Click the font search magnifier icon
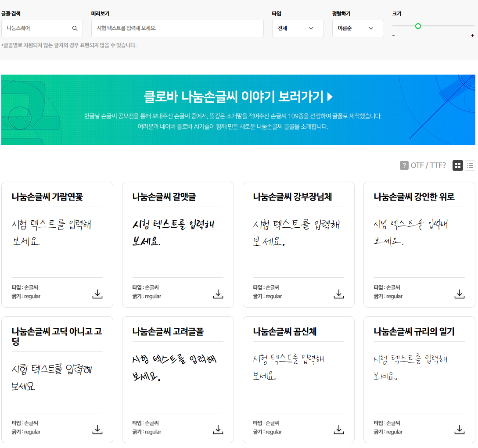The width and height of the screenshot is (478, 448). (75, 28)
